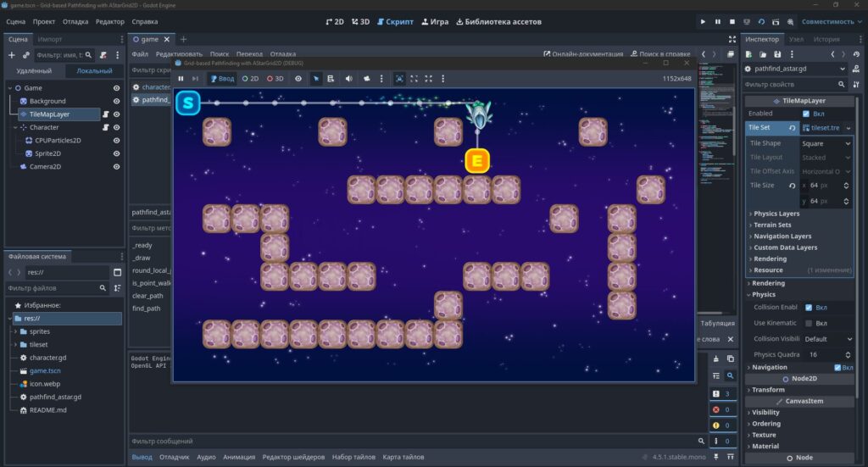Run the project with the play button
The width and height of the screenshot is (868, 467).
click(703, 21)
